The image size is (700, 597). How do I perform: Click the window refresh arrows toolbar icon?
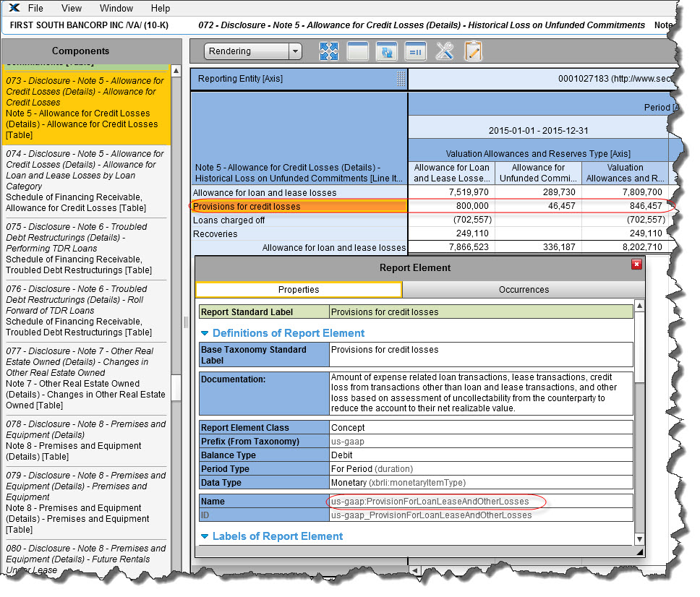(387, 51)
